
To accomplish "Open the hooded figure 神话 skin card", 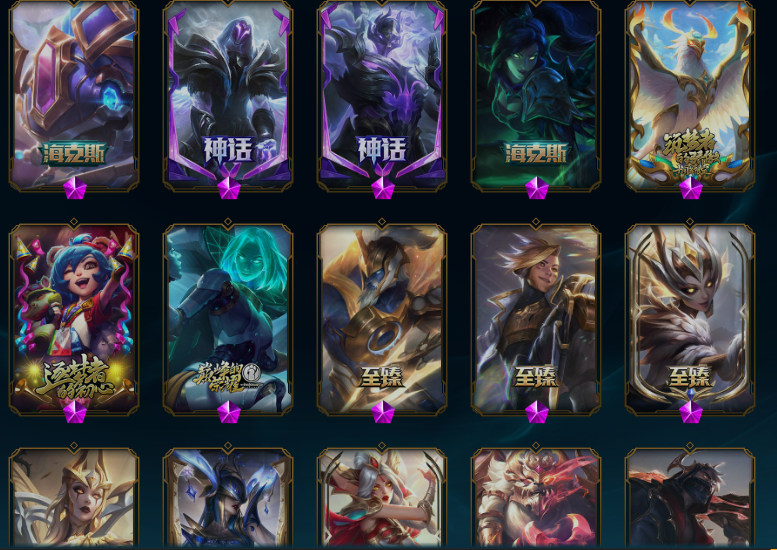I will [228, 94].
